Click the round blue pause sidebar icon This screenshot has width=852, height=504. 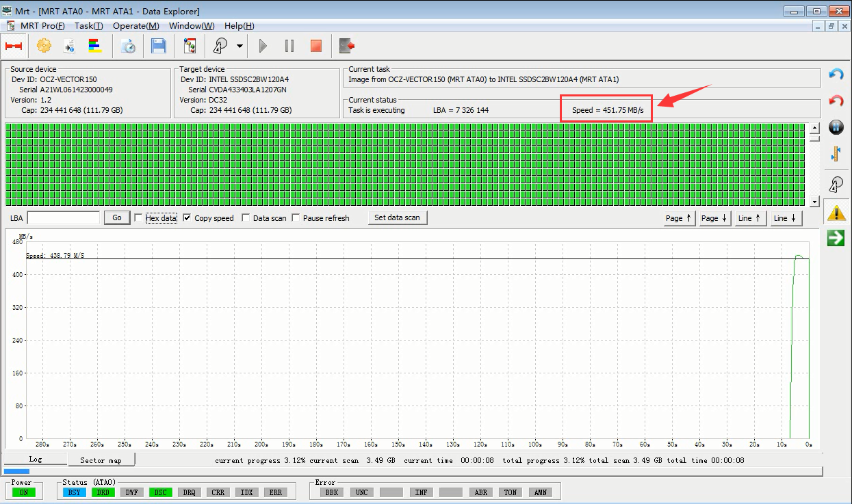(836, 127)
